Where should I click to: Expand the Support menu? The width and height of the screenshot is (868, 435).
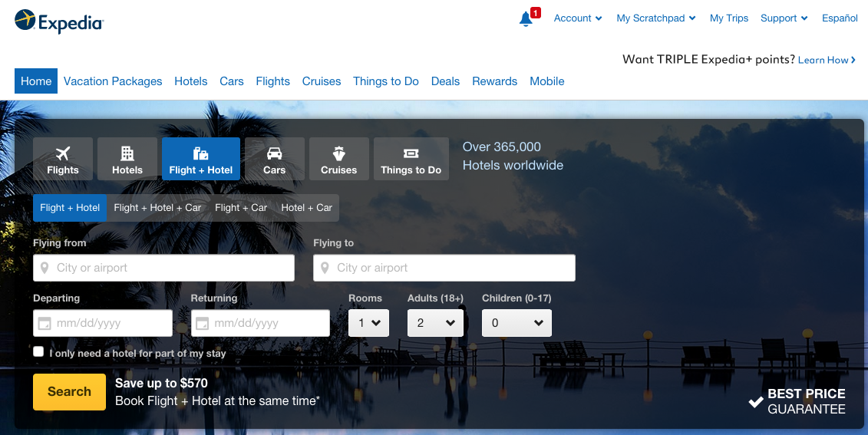pos(784,18)
